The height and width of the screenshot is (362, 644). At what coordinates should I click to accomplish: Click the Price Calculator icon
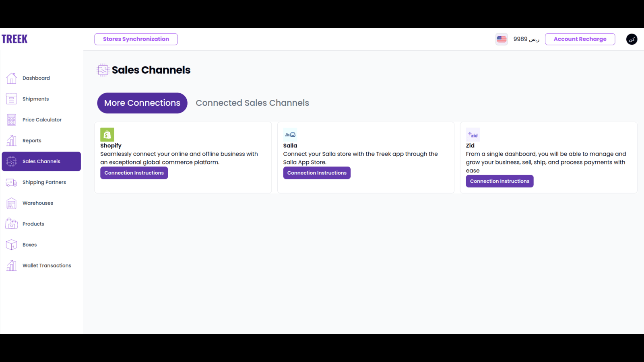(11, 120)
